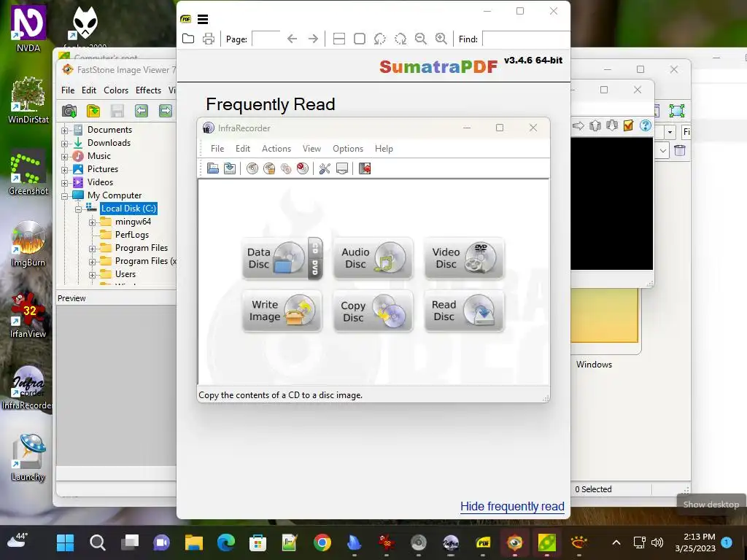Open WinDirStat desktop shortcut
This screenshot has height=560, width=747.
tap(28, 101)
